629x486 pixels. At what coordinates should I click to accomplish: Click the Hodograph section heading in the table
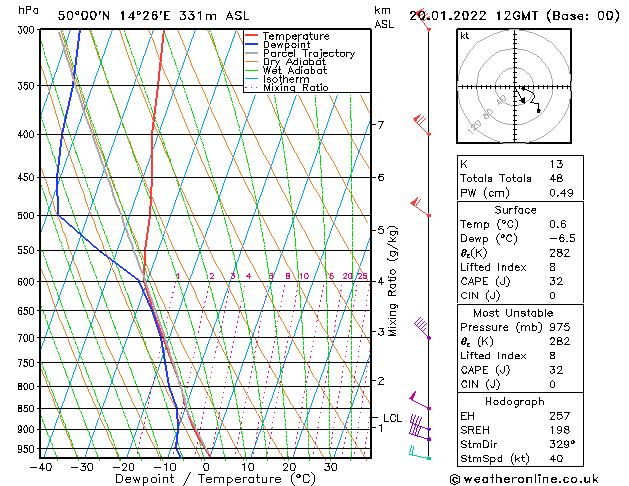tap(515, 402)
